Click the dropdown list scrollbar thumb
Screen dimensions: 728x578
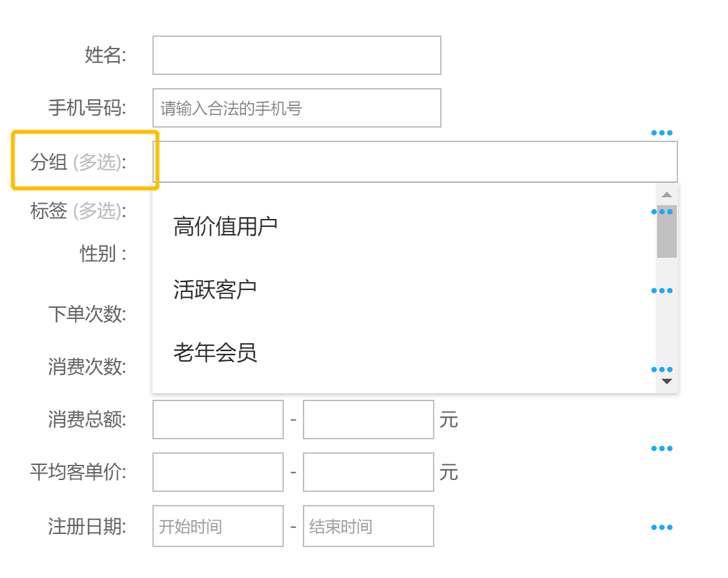click(x=667, y=231)
